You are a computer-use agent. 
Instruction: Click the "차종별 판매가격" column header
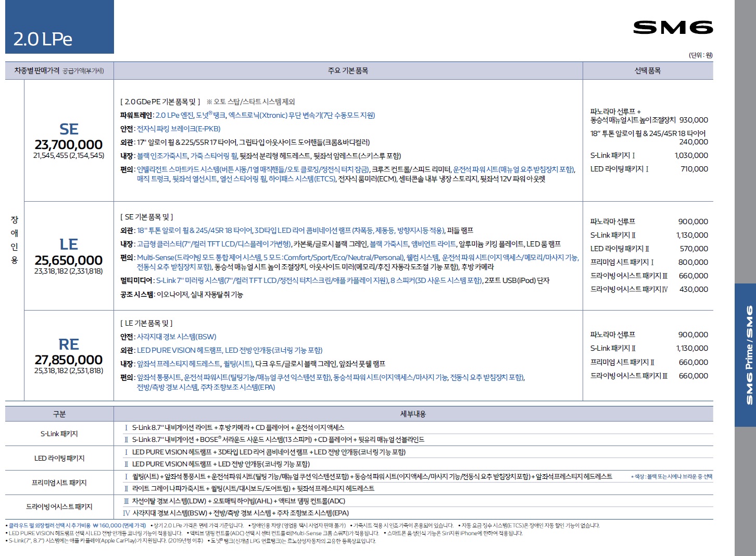[59, 70]
